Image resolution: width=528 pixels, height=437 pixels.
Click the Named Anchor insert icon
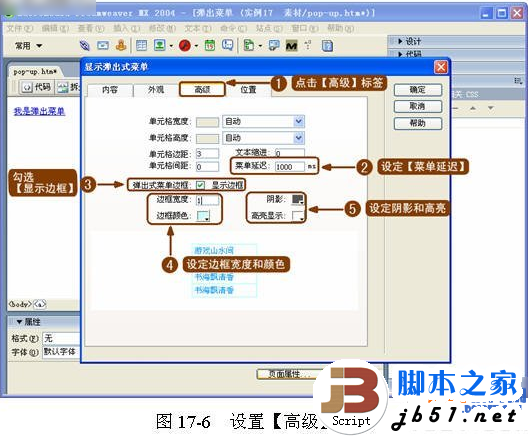point(121,45)
